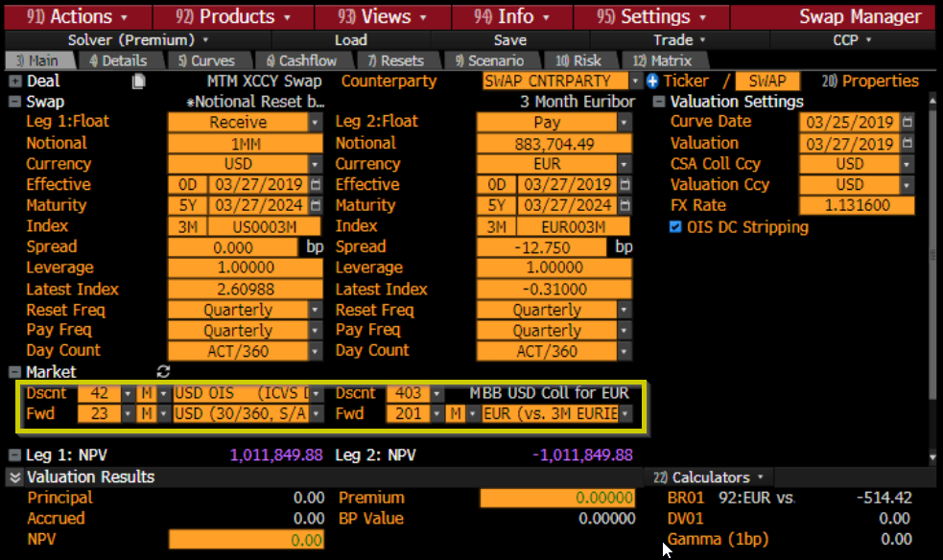943x560 pixels.
Task: Open the Curve Date calendar picker
Action: pyautogui.click(x=908, y=122)
